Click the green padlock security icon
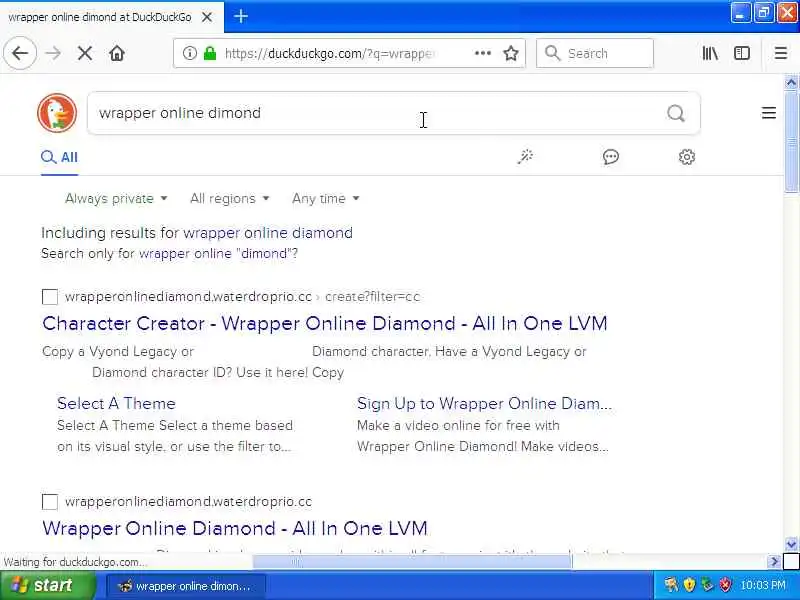800x600 pixels. (210, 53)
